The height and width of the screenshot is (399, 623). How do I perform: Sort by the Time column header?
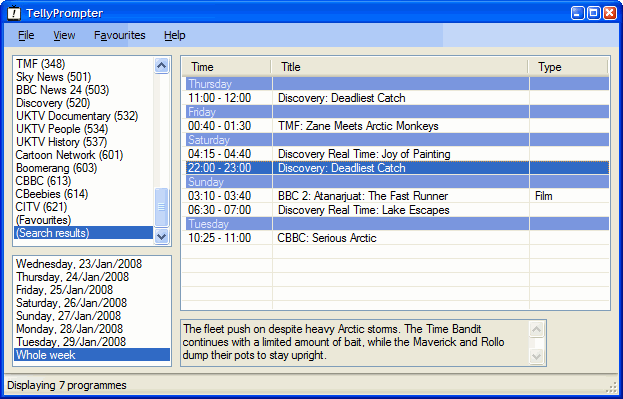226,67
